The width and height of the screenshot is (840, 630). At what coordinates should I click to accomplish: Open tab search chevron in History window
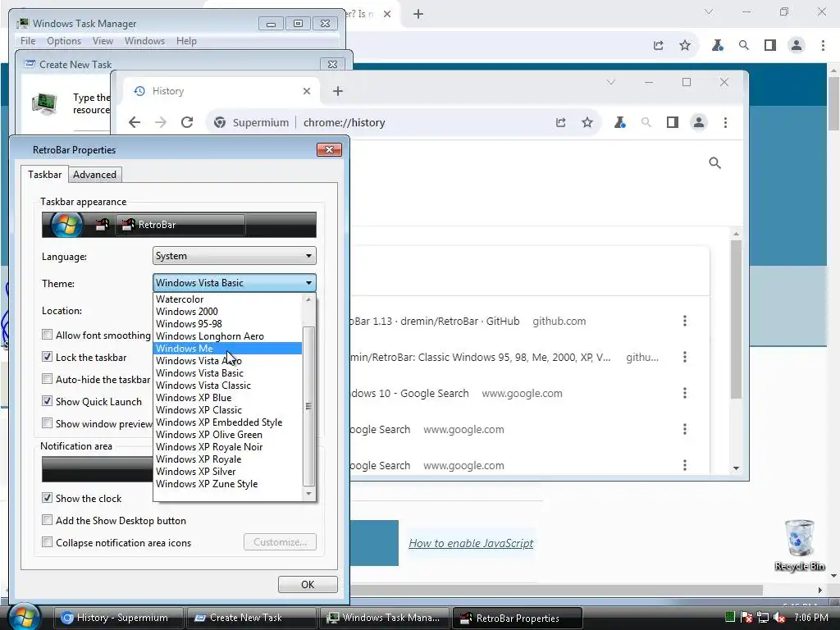pos(610,83)
